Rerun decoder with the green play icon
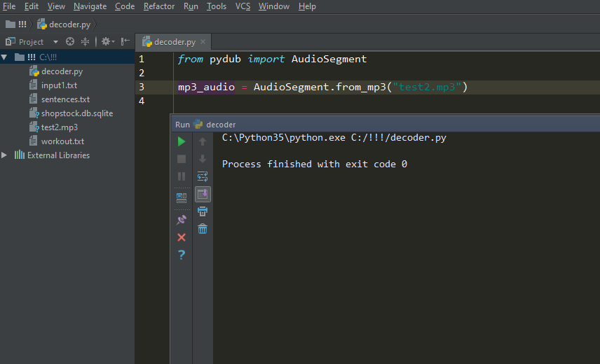This screenshot has height=364, width=600. (182, 141)
